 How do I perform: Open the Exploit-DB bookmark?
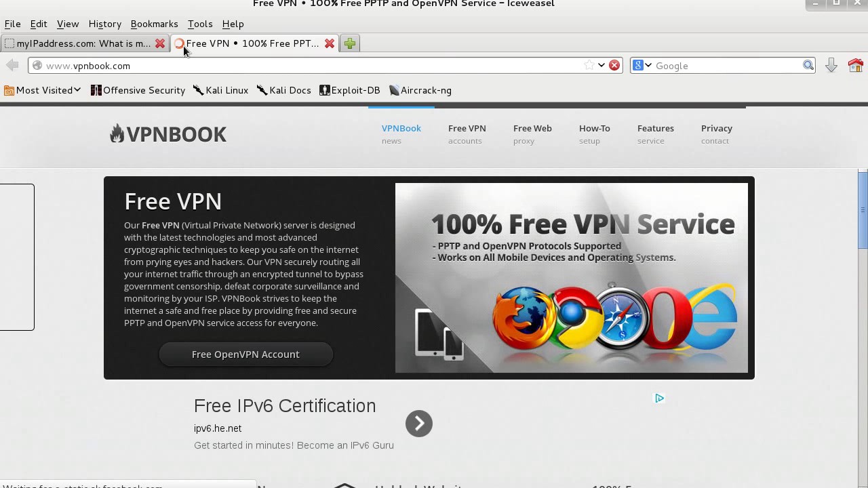pos(350,90)
